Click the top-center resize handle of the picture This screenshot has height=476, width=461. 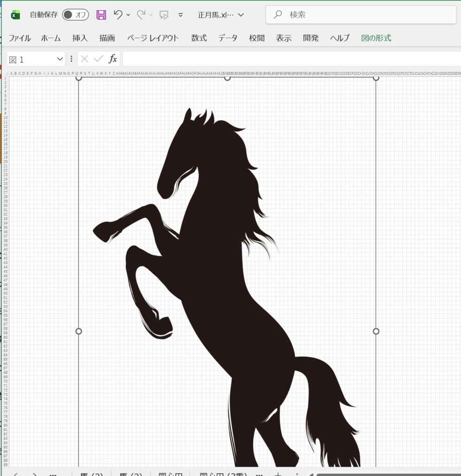[x=227, y=78]
